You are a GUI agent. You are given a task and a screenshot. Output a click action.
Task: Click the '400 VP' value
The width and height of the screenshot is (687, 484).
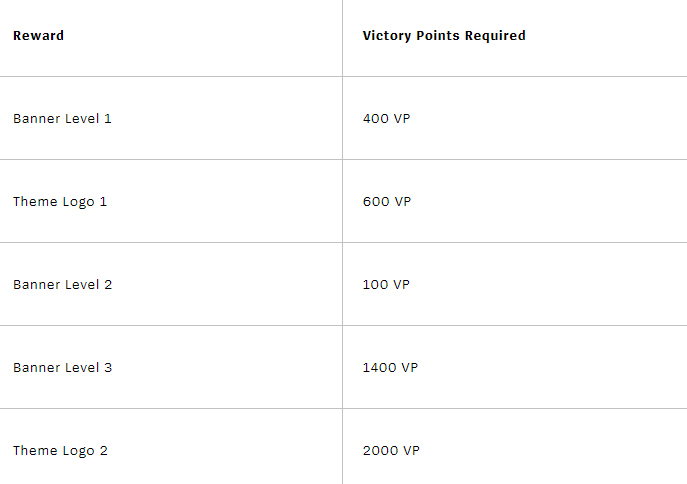coord(386,119)
